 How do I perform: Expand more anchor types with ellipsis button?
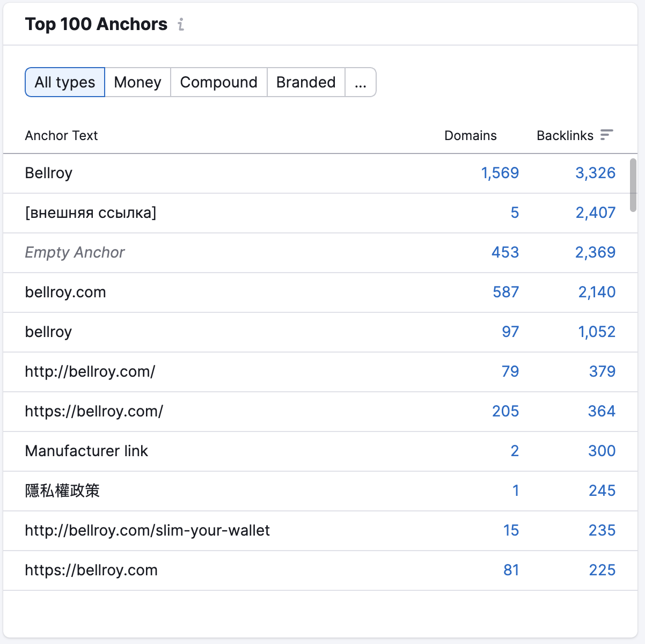(x=361, y=82)
